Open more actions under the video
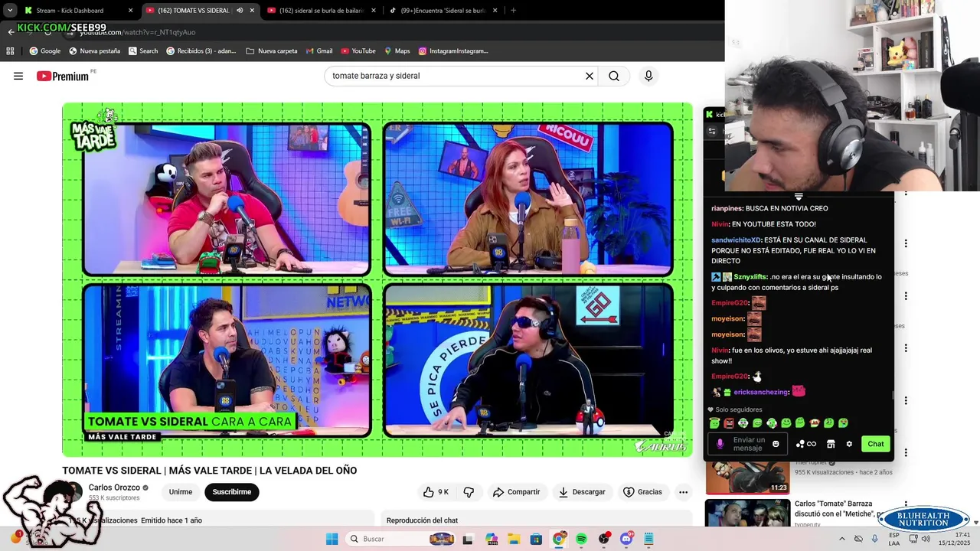 pyautogui.click(x=683, y=492)
